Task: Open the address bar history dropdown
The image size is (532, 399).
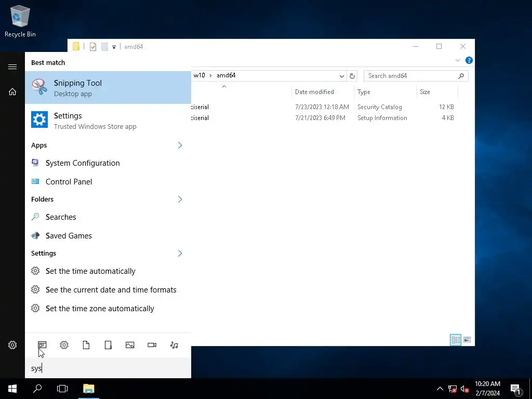Action: coord(342,76)
